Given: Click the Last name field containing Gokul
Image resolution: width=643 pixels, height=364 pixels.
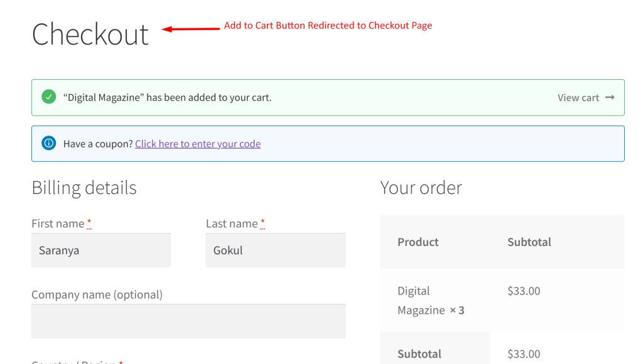Looking at the screenshot, I should pyautogui.click(x=275, y=250).
